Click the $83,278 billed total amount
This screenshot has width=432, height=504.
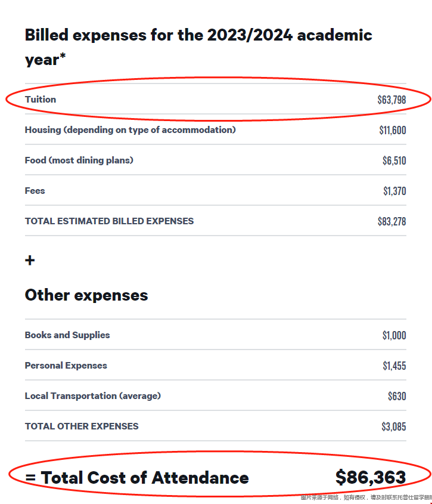(x=391, y=221)
